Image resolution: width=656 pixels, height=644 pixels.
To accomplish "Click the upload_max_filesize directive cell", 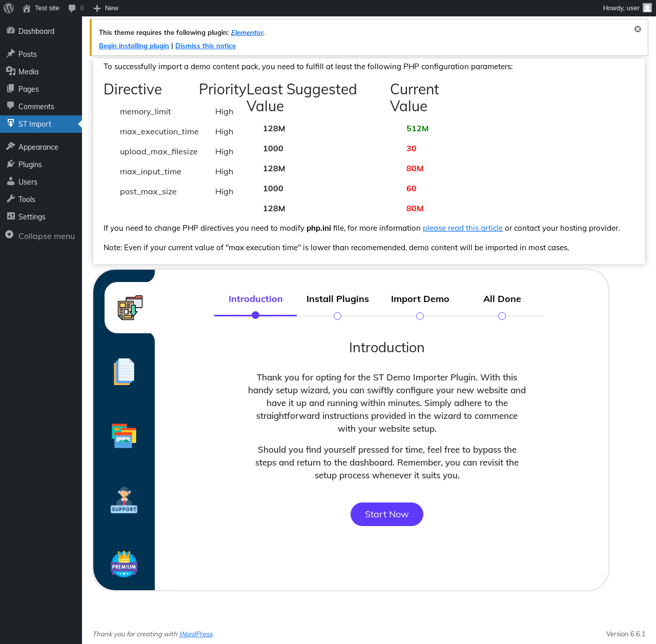I will pyautogui.click(x=159, y=152).
